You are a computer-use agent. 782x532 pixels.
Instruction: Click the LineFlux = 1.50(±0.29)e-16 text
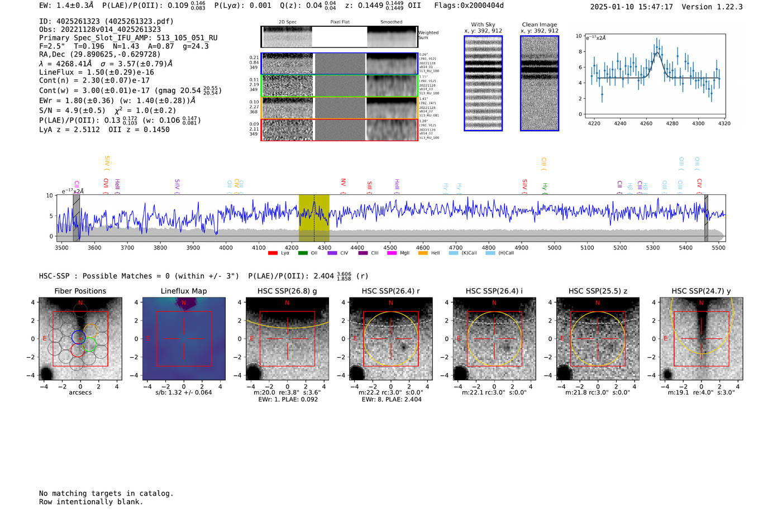[97, 72]
